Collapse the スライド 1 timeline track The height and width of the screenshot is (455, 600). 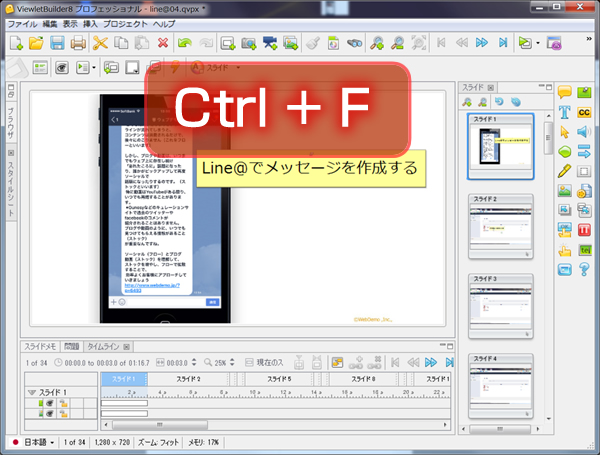point(31,392)
